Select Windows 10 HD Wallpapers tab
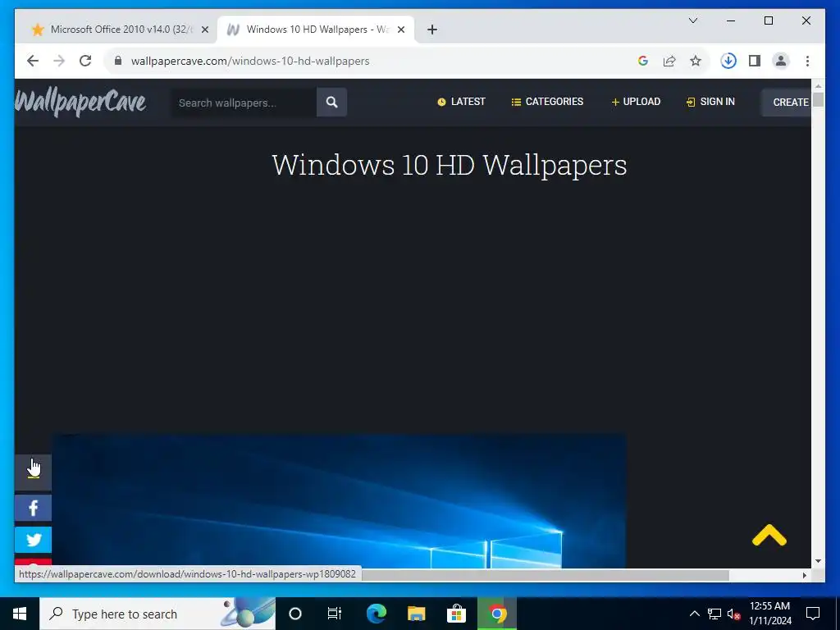The image size is (840, 630). [x=316, y=30]
